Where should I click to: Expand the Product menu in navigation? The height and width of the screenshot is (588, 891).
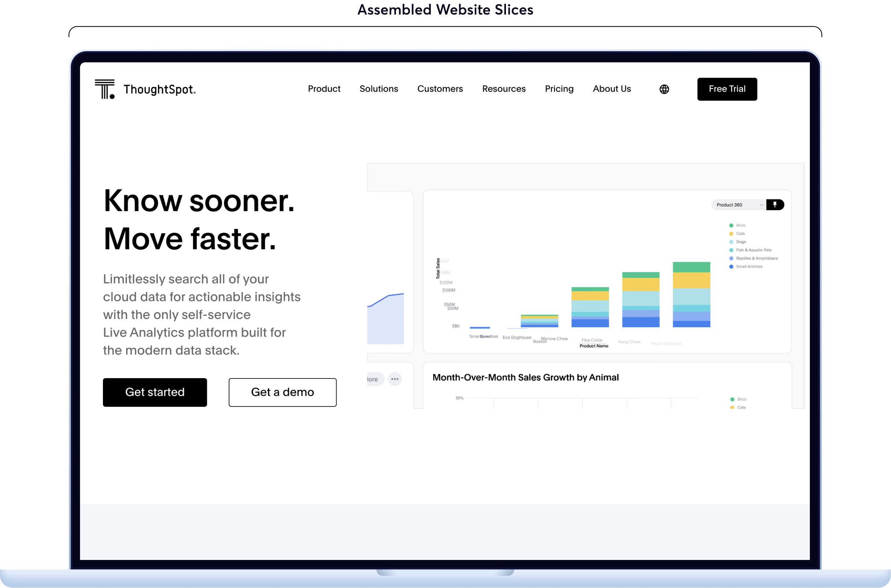point(324,89)
